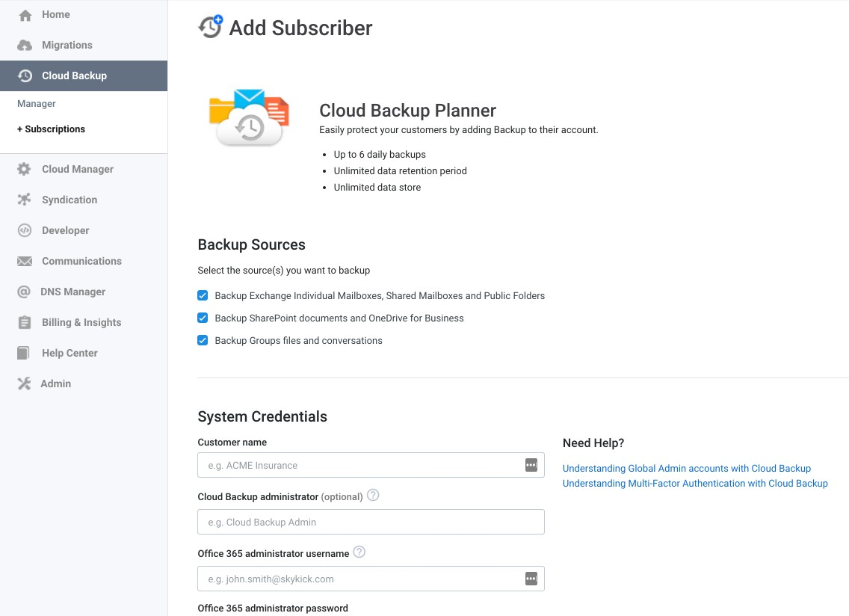
Task: Click the help icon beside Cloud Backup administrator
Action: tap(373, 495)
